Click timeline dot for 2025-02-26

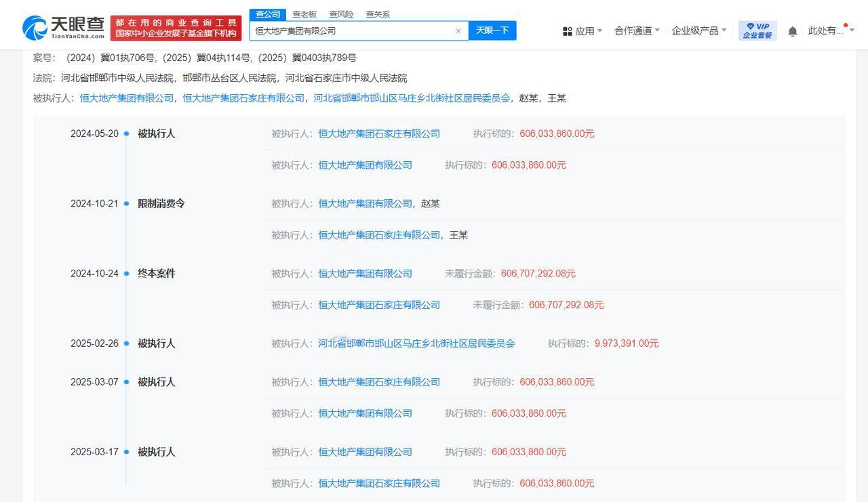coord(126,343)
